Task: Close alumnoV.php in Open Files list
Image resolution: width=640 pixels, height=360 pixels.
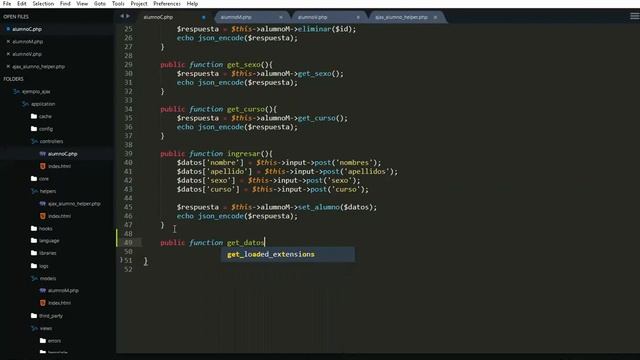Action: pyautogui.click(x=8, y=54)
